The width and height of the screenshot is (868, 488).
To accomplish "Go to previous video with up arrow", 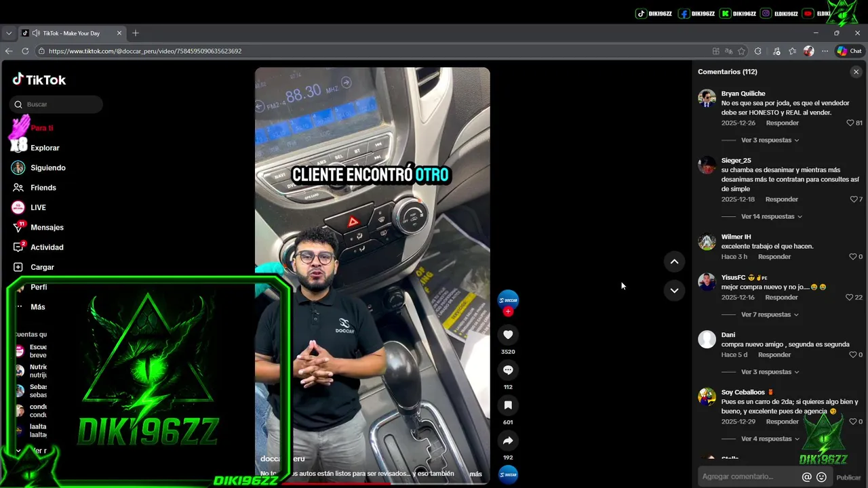I will click(x=674, y=262).
